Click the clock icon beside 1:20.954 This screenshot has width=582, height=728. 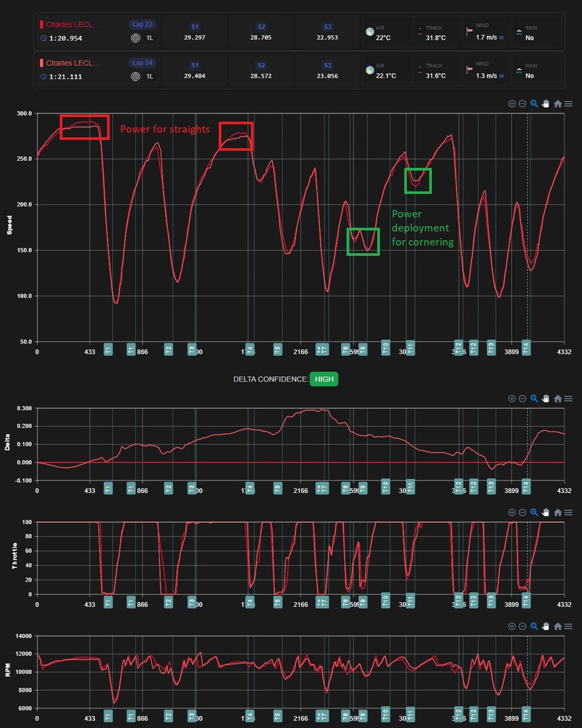tap(43, 38)
